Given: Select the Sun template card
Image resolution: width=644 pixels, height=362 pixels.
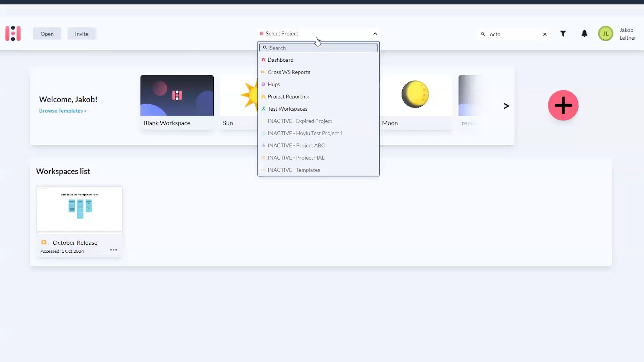Looking at the screenshot, I should click(238, 102).
